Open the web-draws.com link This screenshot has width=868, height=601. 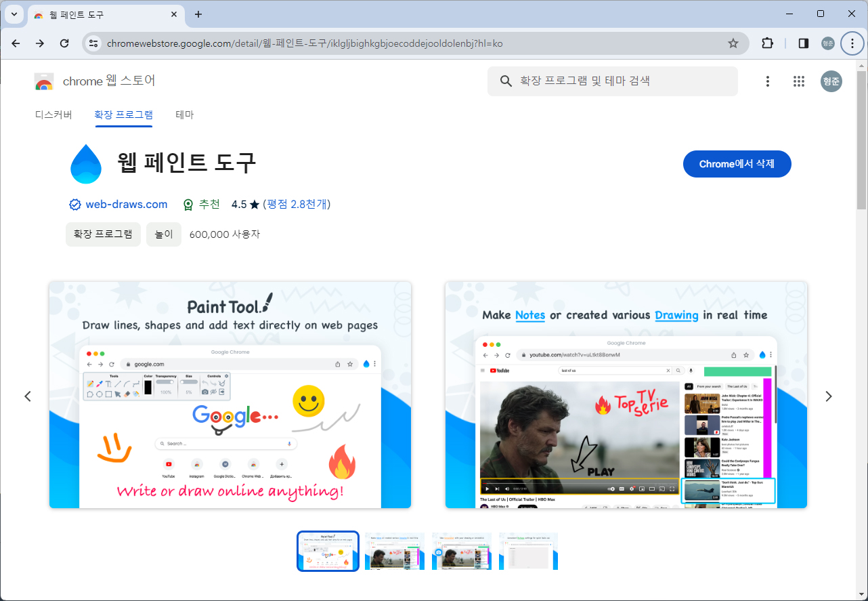126,204
